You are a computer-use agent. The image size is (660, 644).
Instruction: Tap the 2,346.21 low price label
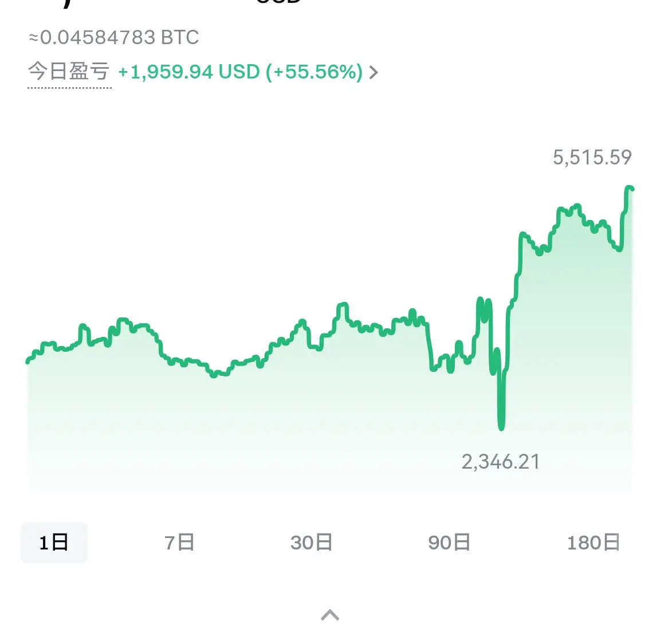point(501,462)
